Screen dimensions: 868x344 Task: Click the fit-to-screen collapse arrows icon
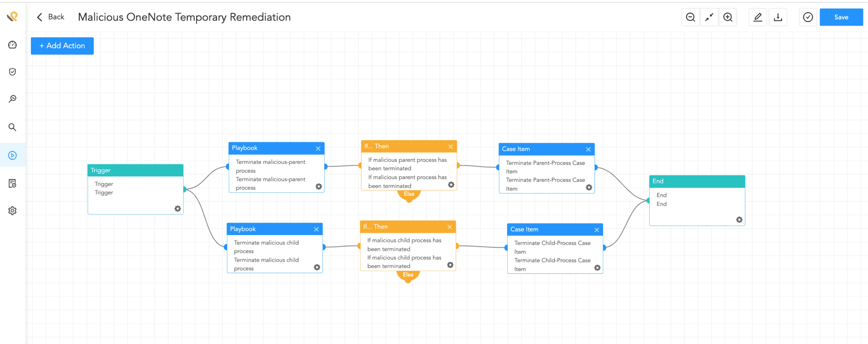709,17
